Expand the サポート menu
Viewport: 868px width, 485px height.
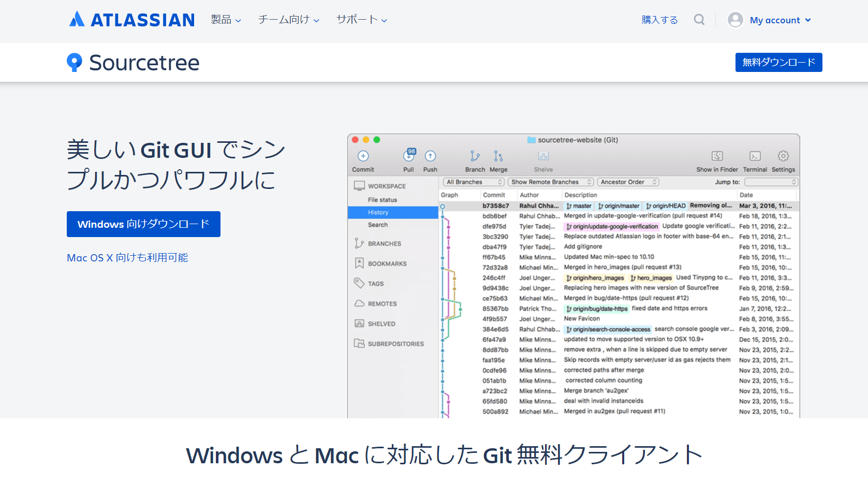coord(362,20)
